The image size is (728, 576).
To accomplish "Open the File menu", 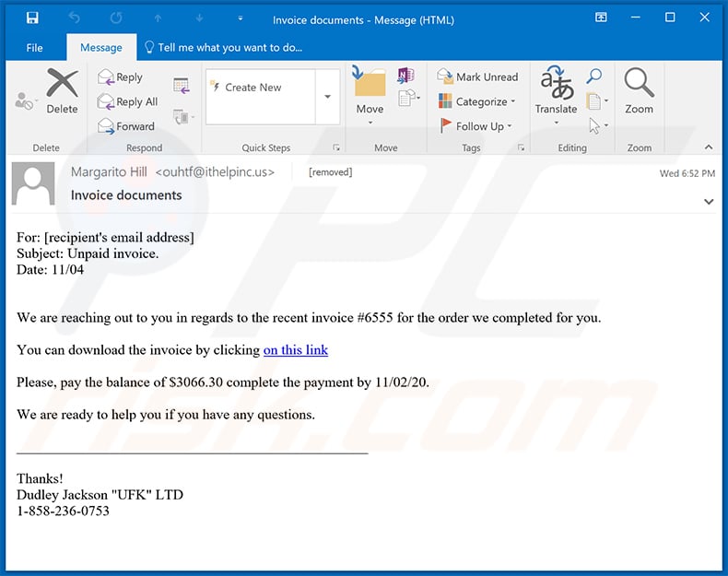I will coord(34,48).
